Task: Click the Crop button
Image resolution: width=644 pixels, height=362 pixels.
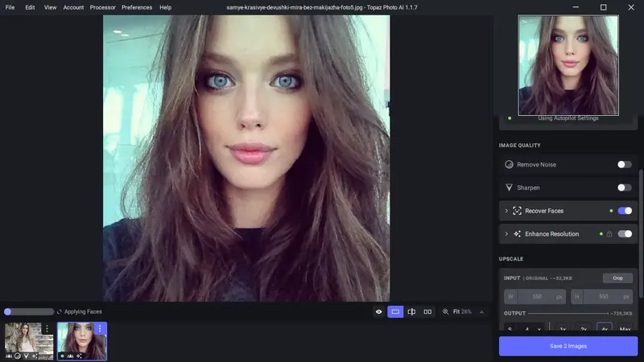Action: pos(617,278)
